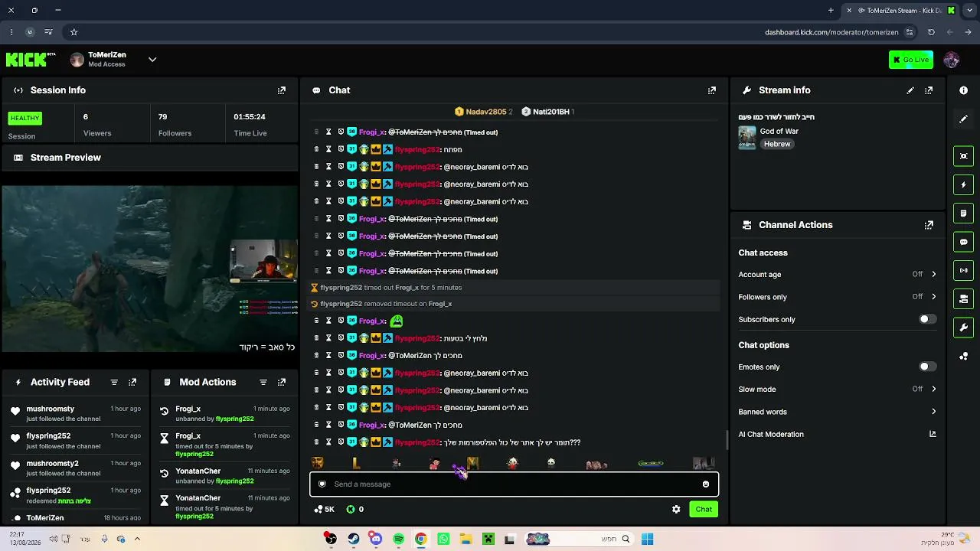Click the 5K channel points balance

click(325, 509)
